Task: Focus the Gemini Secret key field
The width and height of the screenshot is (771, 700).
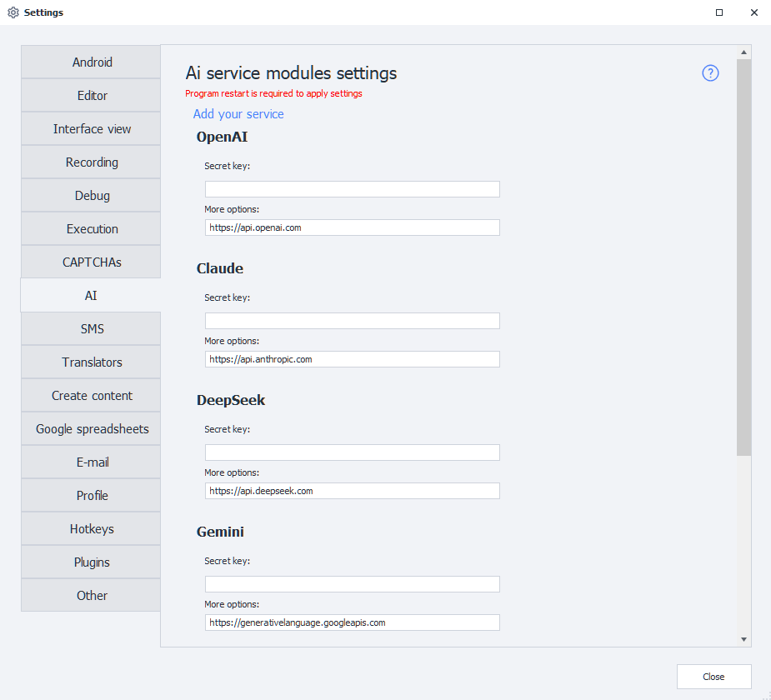Action: point(352,584)
